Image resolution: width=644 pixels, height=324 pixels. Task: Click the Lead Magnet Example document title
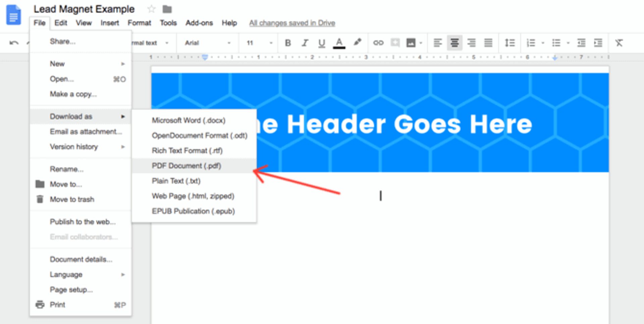click(x=84, y=9)
